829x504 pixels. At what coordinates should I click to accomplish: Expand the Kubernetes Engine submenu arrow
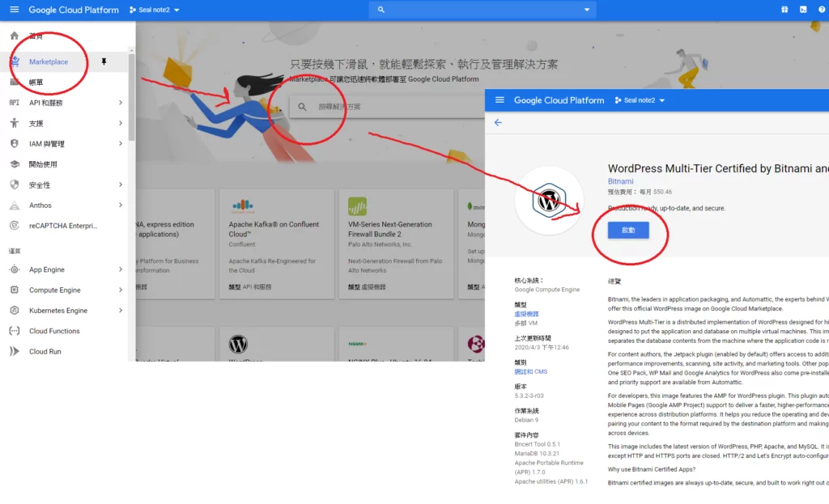(121, 311)
